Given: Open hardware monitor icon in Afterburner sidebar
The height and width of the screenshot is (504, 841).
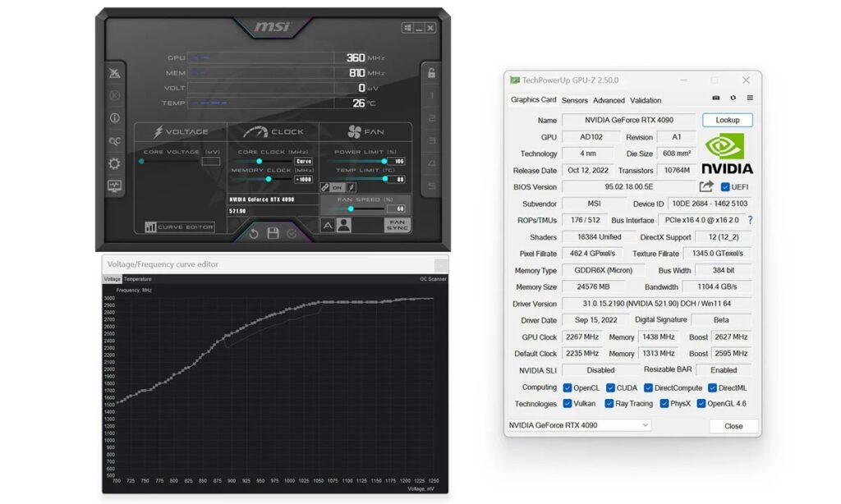Looking at the screenshot, I should click(x=114, y=186).
